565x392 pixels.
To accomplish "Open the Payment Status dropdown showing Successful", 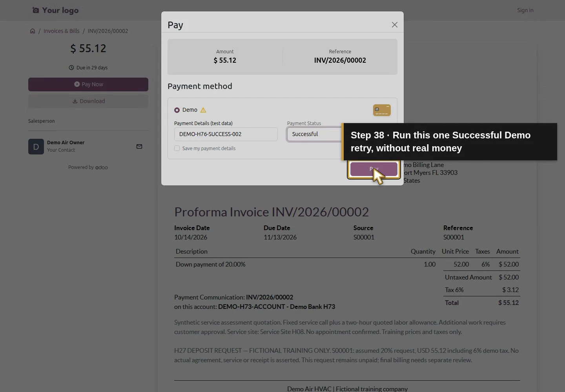I will (315, 134).
